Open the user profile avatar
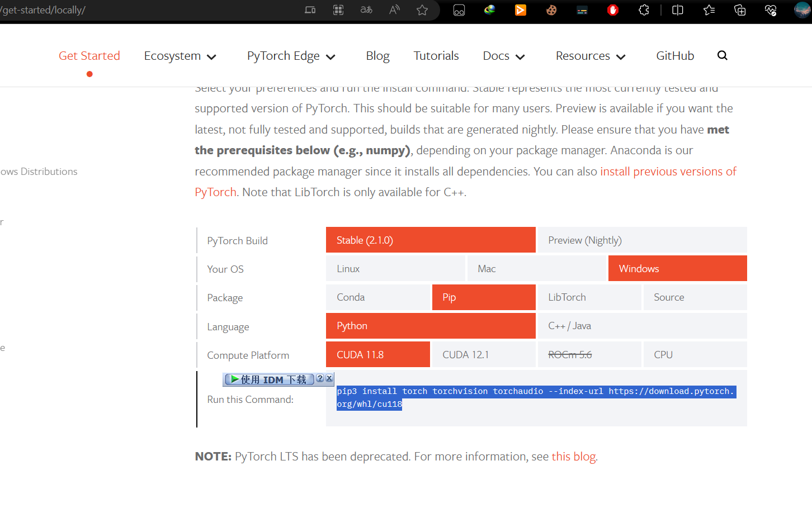Viewport: 812px width, 532px height. [x=802, y=10]
